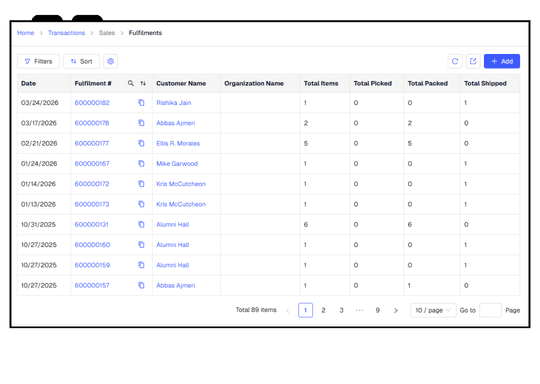Open the Sort button

[x=81, y=61]
